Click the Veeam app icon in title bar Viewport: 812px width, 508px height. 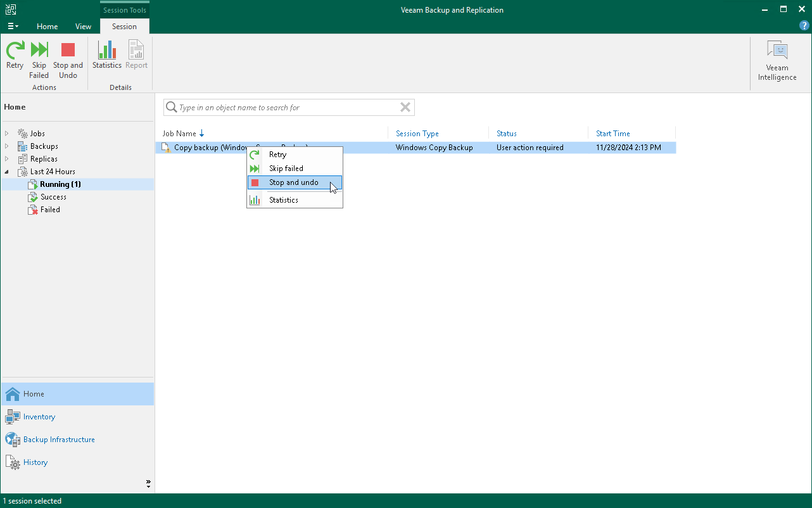[x=11, y=10]
